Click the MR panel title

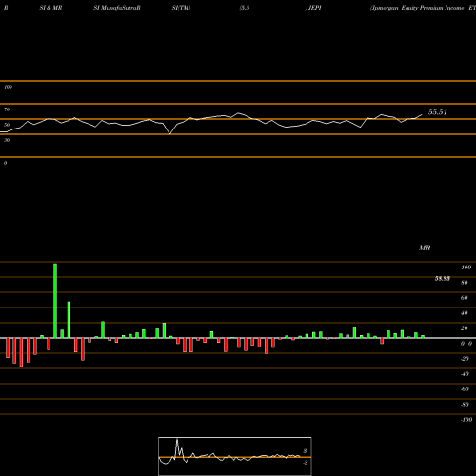[425, 248]
